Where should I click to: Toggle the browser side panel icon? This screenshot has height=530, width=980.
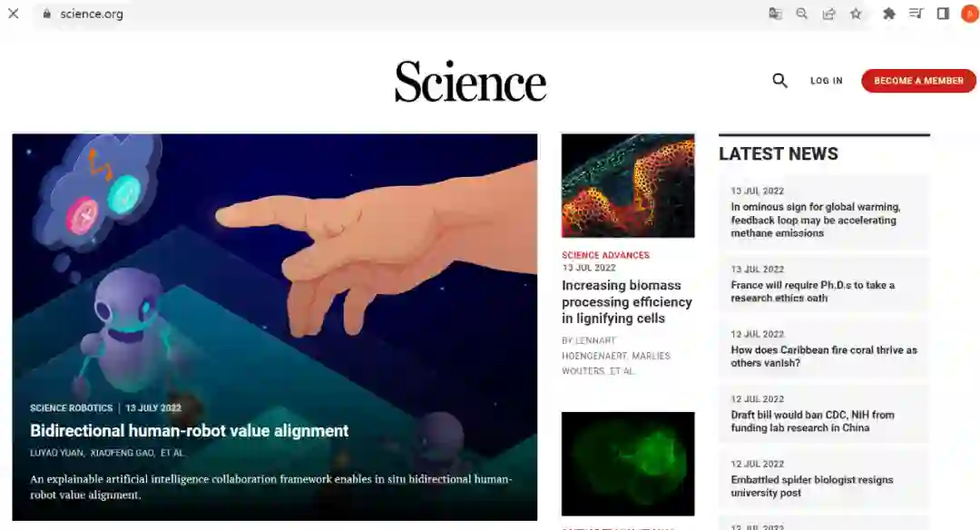[943, 14]
